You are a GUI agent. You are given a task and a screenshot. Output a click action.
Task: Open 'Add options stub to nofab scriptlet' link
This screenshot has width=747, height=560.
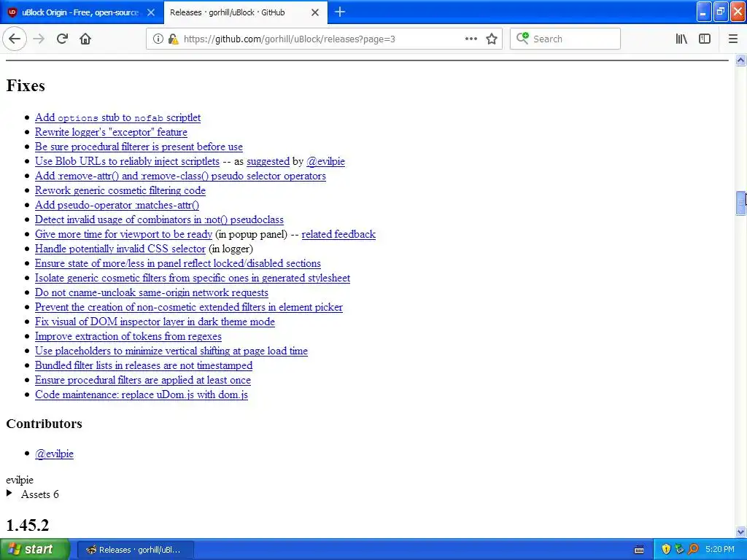point(117,117)
